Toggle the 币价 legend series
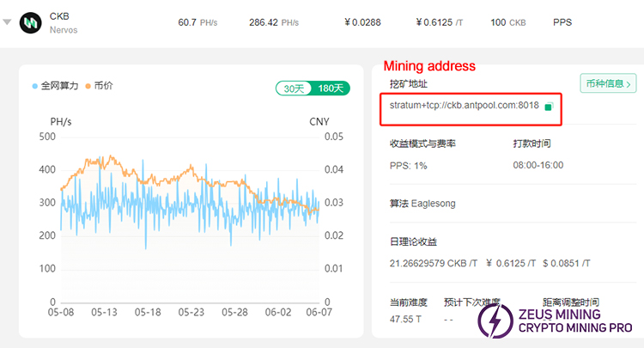644x348 pixels. click(99, 86)
